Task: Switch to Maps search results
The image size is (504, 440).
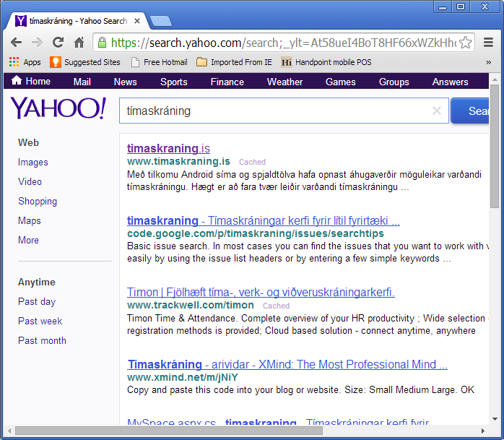Action: pos(30,220)
